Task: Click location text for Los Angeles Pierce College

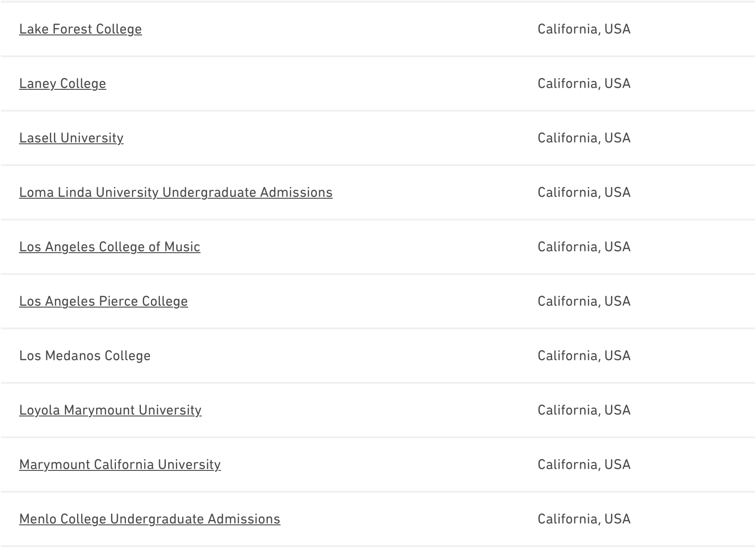Action: (584, 301)
